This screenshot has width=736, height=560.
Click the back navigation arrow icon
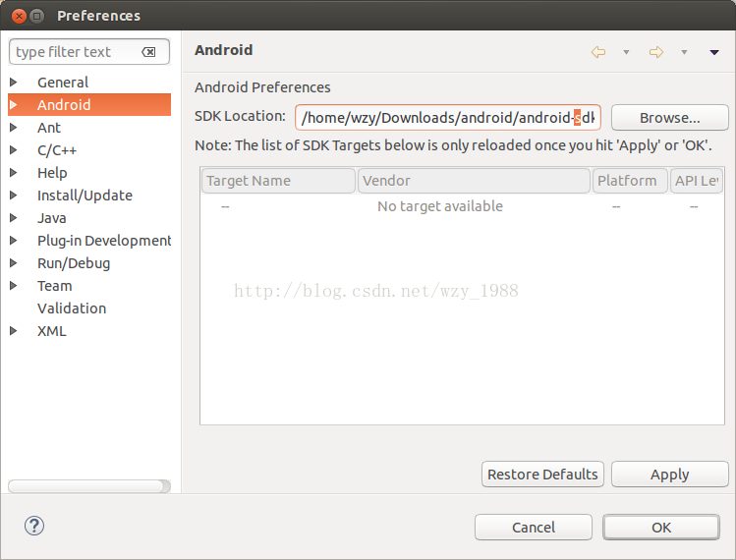click(598, 52)
